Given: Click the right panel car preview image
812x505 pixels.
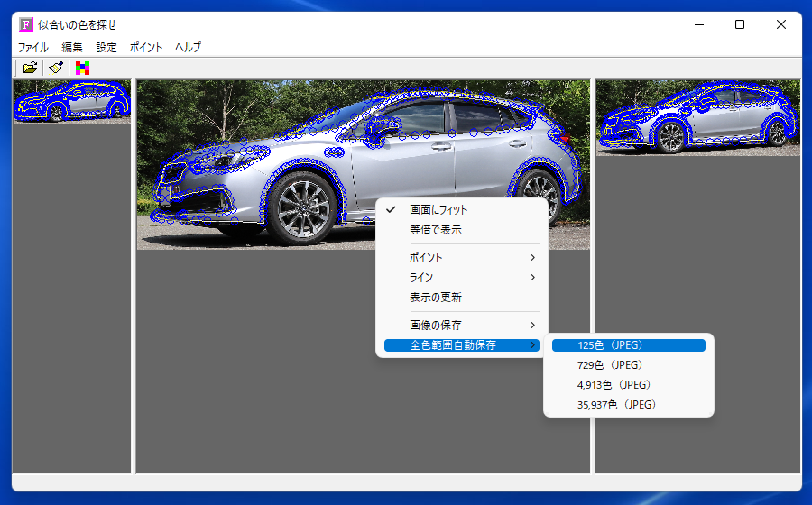Looking at the screenshot, I should click(x=697, y=118).
